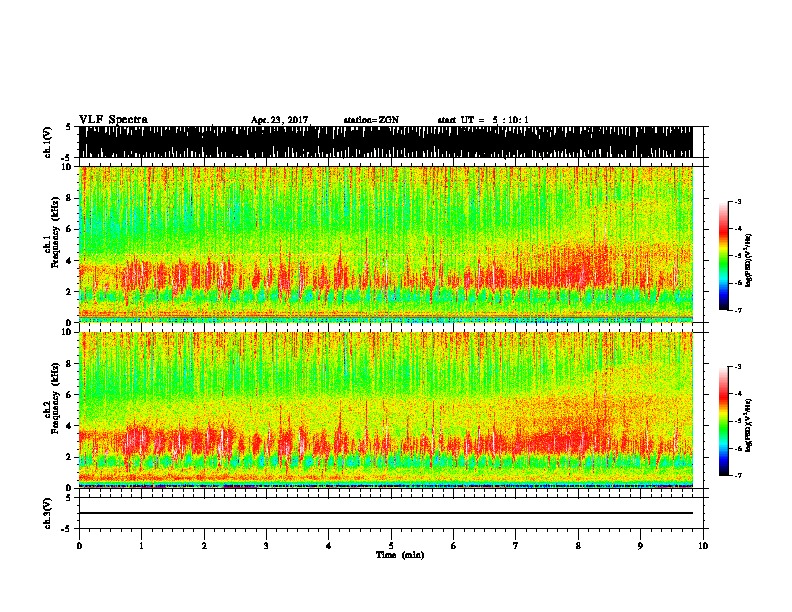The height and width of the screenshot is (612, 792).
Task: Click time axis tick label "9"
Action: (x=640, y=546)
